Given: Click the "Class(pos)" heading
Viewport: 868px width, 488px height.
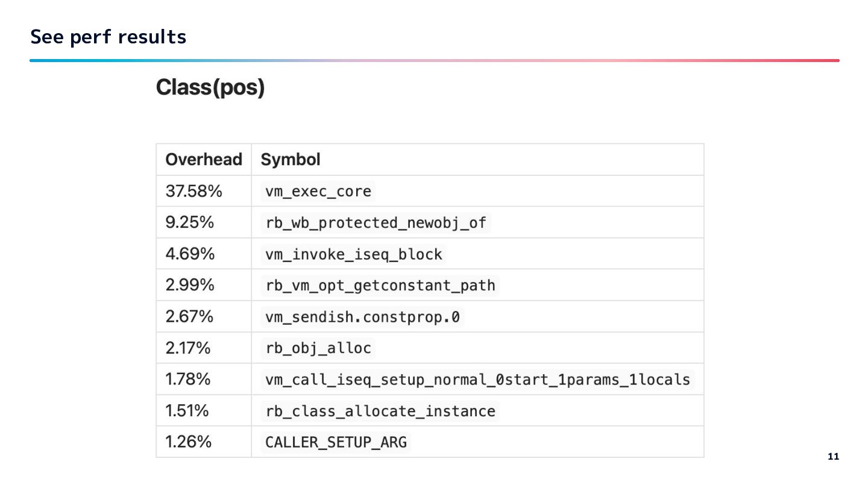Looking at the screenshot, I should click(210, 88).
